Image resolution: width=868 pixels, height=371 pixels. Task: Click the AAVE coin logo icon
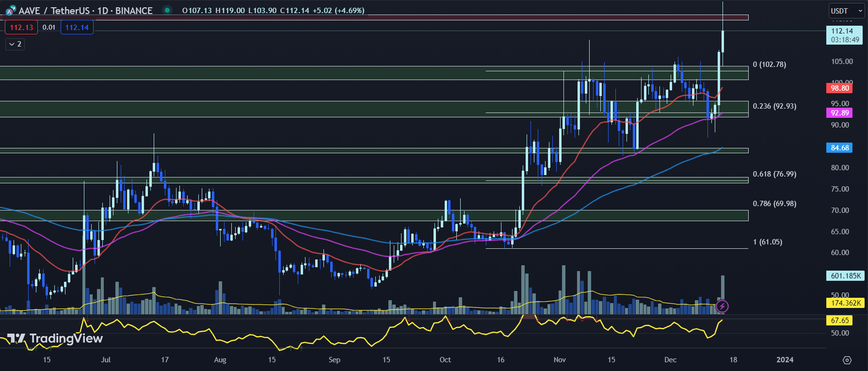tap(11, 11)
